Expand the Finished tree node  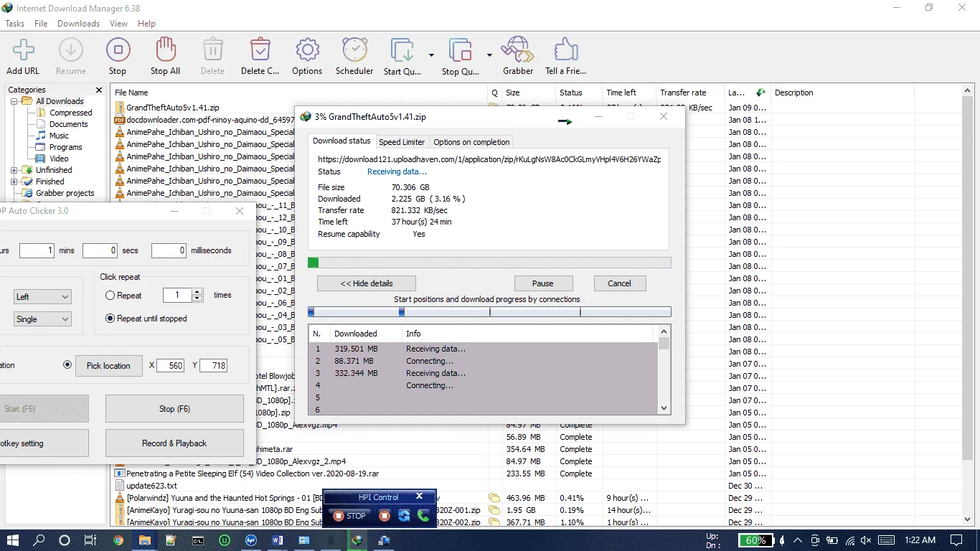click(x=14, y=182)
